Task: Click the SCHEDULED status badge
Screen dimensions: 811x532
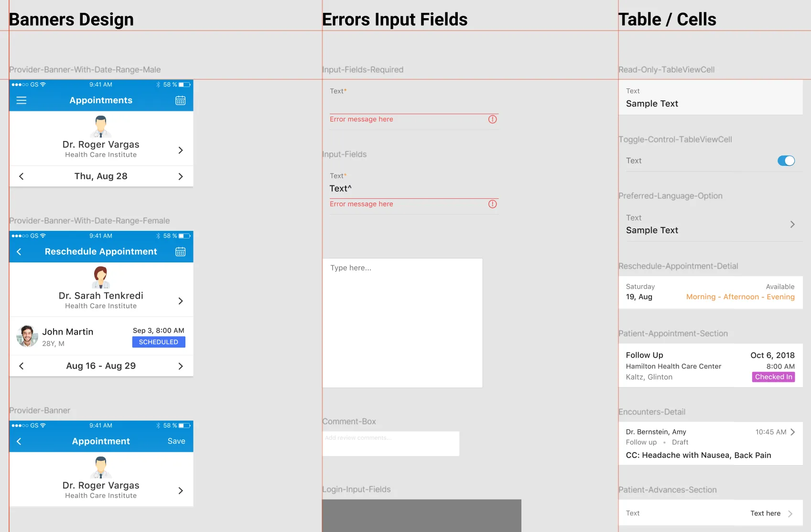Action: [x=159, y=342]
